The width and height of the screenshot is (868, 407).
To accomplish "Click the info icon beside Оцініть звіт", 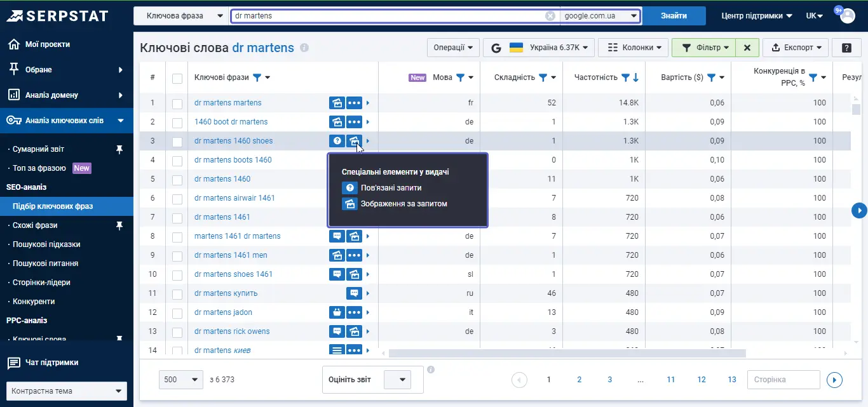I will coord(430,370).
